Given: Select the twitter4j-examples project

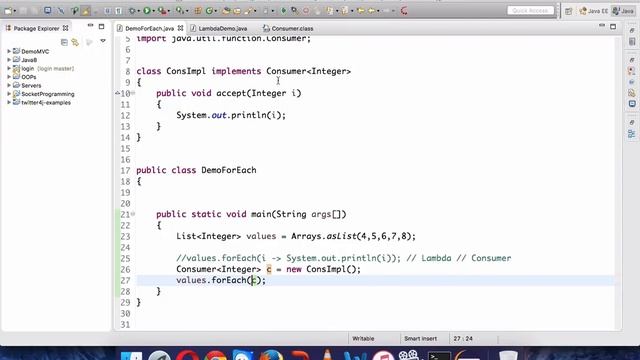Looking at the screenshot, I should (x=46, y=103).
